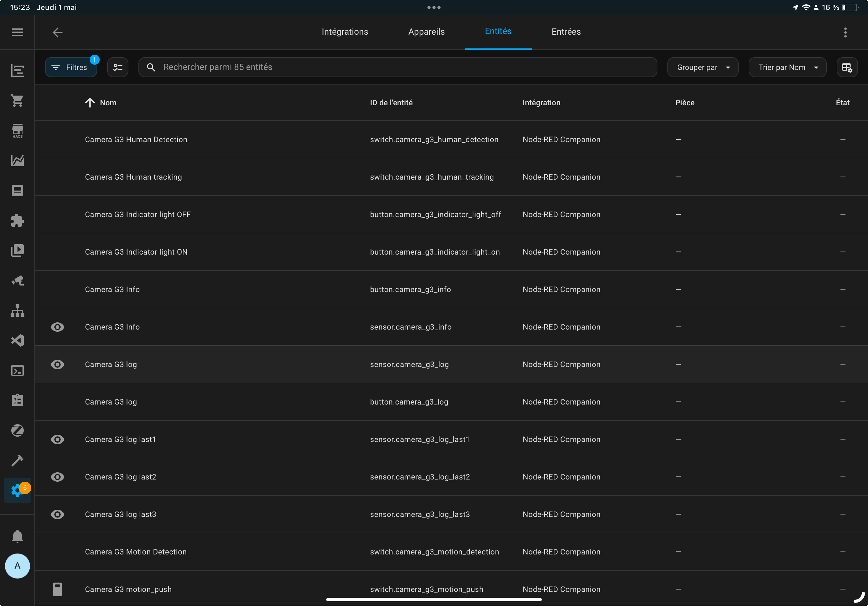The image size is (868, 606).
Task: Click eye icon of sensor.camera_g3_info row
Action: pyautogui.click(x=57, y=327)
